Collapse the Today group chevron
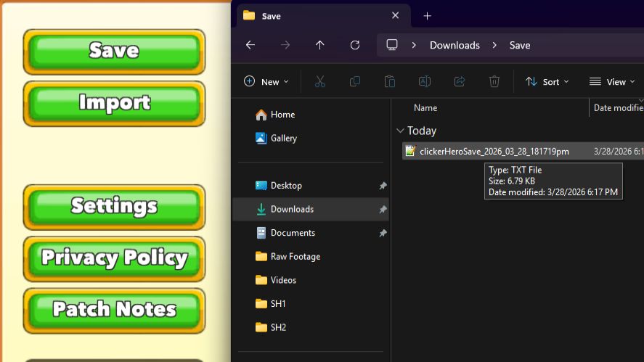Viewport: 644px width, 362px height. [x=400, y=131]
